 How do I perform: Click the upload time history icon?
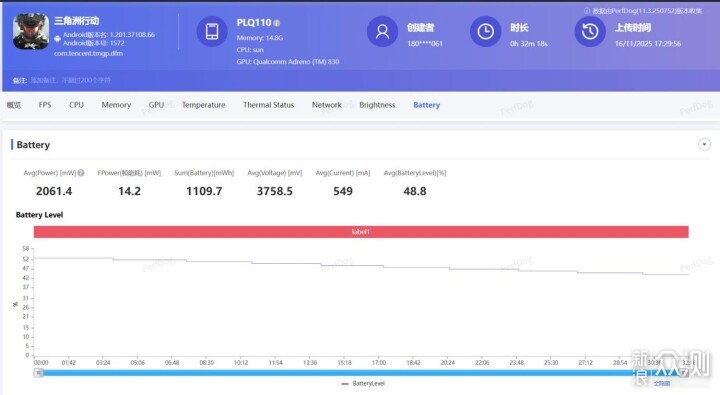pyautogui.click(x=590, y=31)
